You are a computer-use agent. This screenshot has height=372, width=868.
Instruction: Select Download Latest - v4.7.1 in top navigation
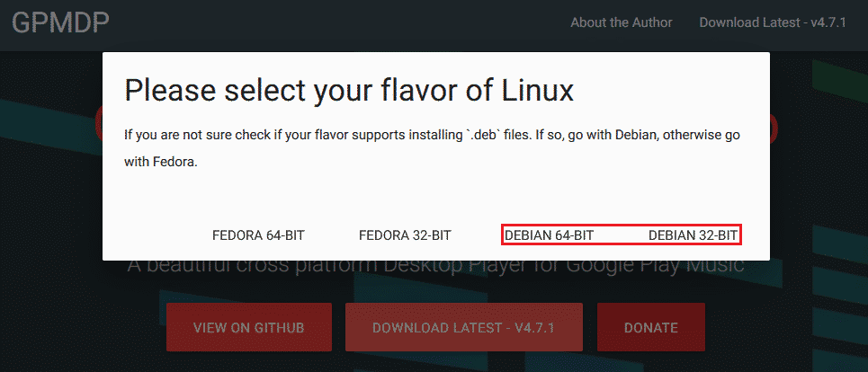tap(772, 22)
